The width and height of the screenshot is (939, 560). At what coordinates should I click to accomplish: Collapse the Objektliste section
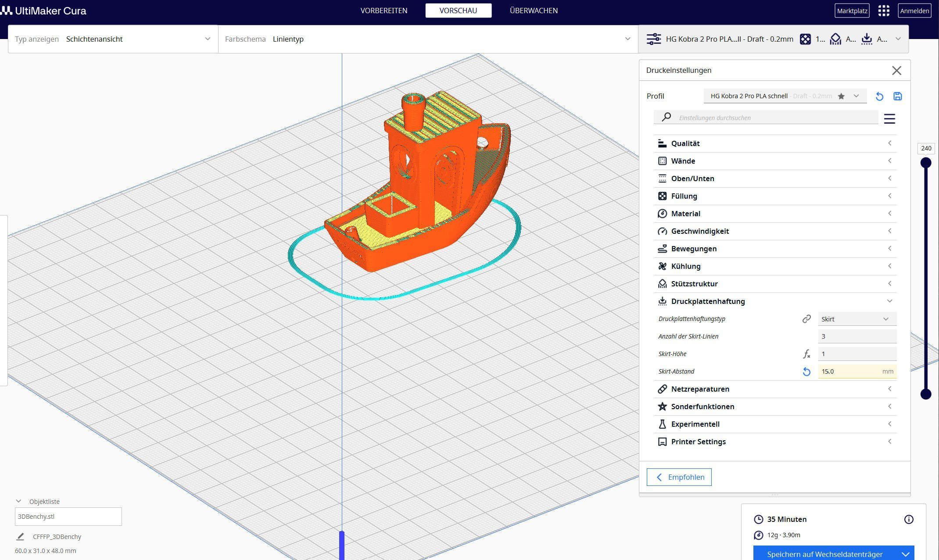[18, 501]
